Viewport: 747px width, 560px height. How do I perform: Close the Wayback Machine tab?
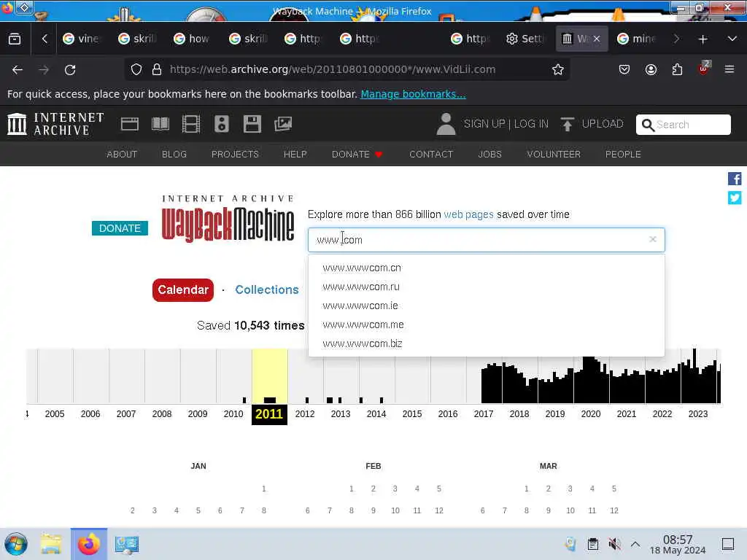pos(597,39)
